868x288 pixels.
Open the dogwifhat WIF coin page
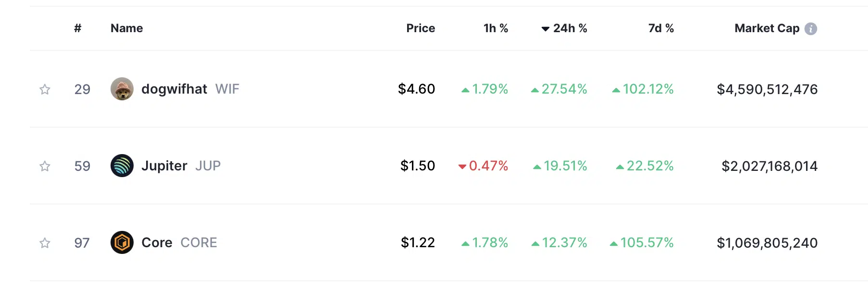click(x=190, y=89)
